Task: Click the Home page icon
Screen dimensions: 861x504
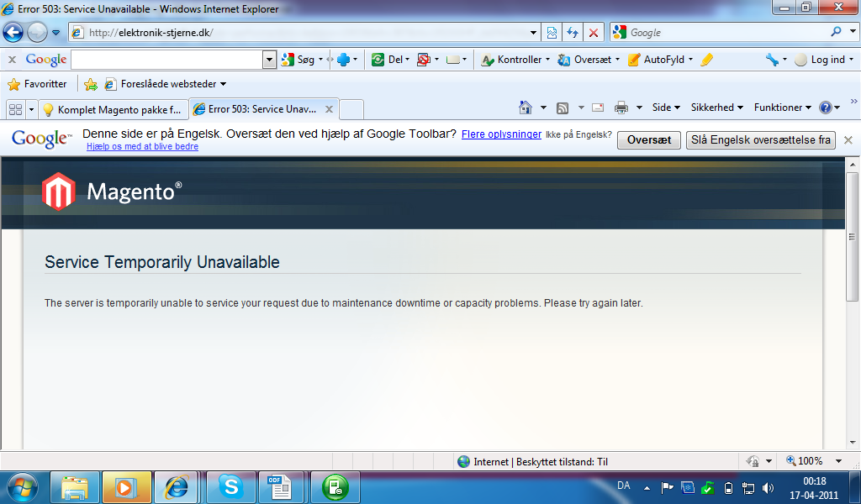Action: click(x=525, y=108)
